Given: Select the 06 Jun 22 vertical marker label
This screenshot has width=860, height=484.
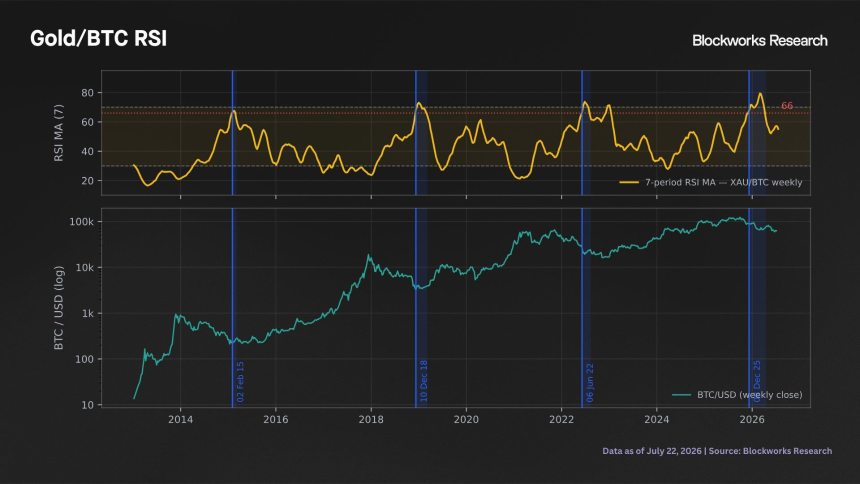Looking at the screenshot, I should click(x=590, y=382).
